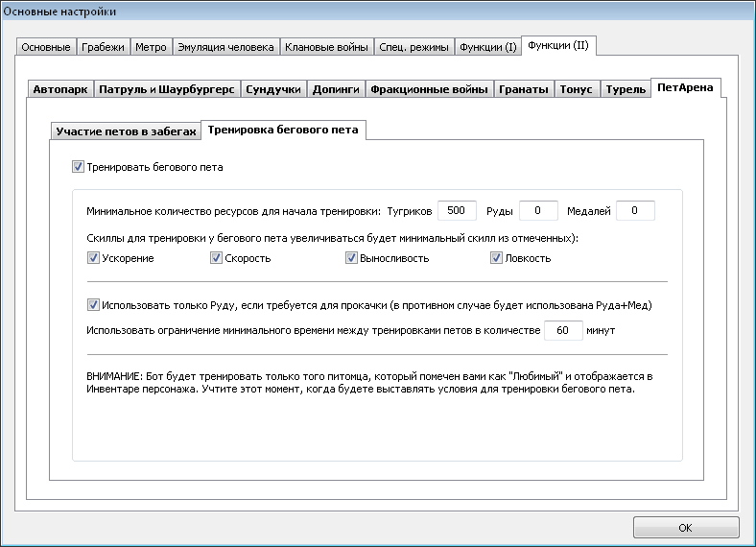
Task: Toggle the Ловкость skill checkbox
Action: tap(496, 258)
